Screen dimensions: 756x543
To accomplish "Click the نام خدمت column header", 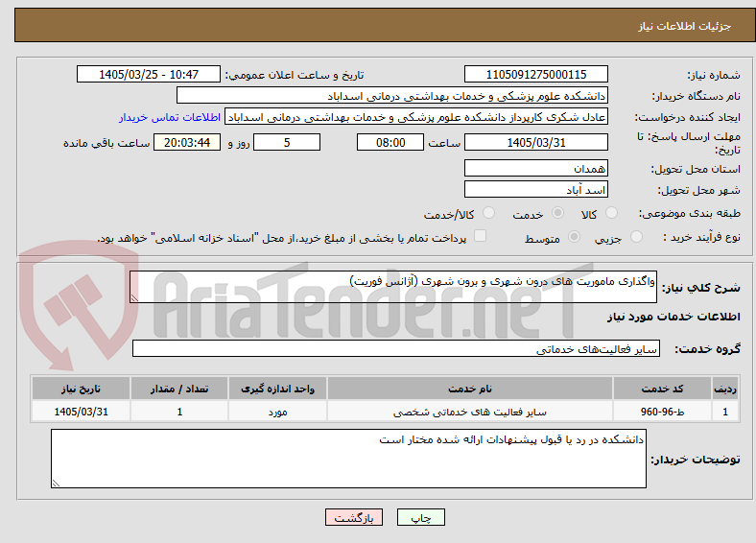I will (469, 389).
